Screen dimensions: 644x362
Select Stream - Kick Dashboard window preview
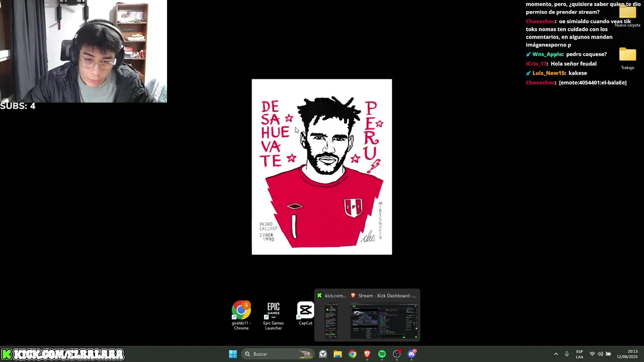385,321
